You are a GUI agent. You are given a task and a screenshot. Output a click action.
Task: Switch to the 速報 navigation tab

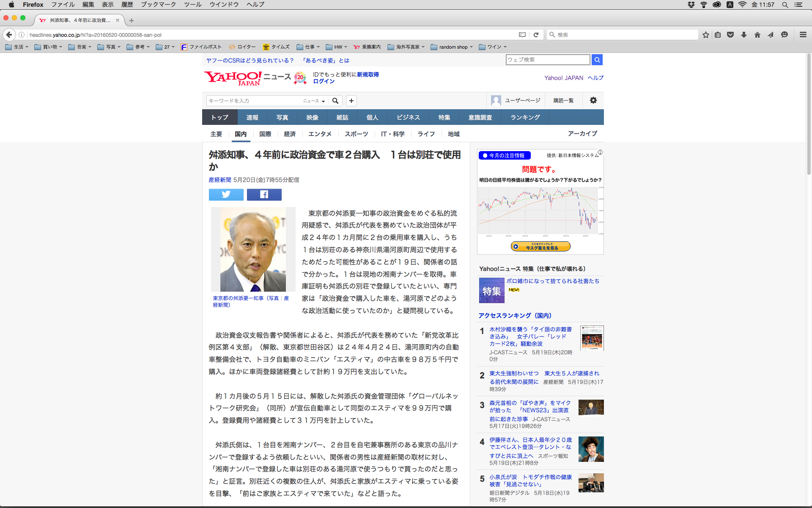(x=252, y=117)
